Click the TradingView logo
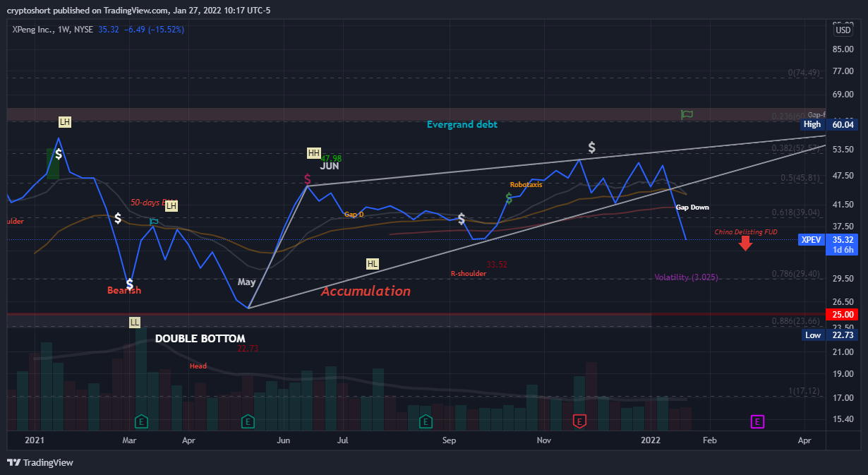This screenshot has height=475, width=868. pos(40,462)
